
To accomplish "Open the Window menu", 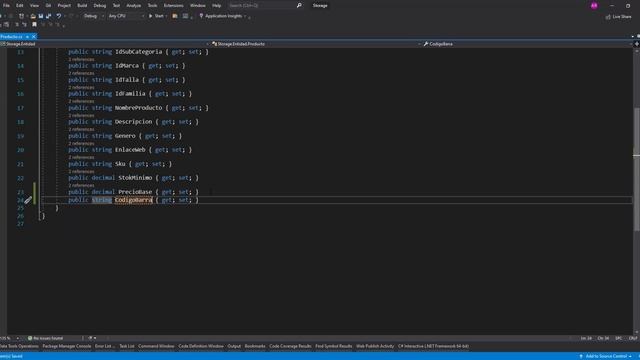I will tap(198, 5).
